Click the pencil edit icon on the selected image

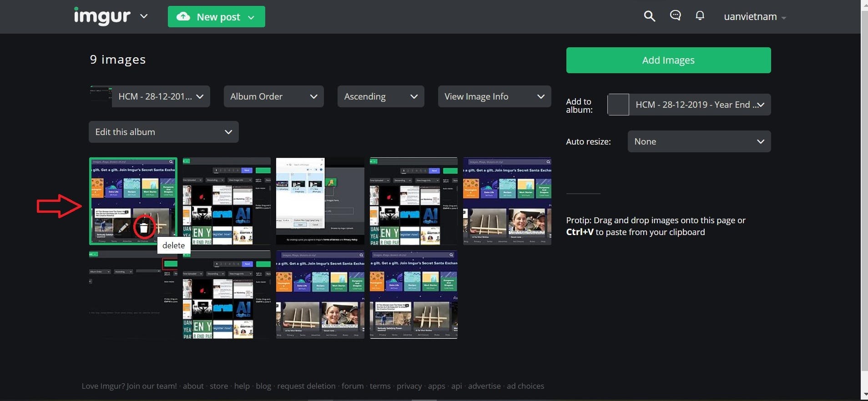coord(123,228)
